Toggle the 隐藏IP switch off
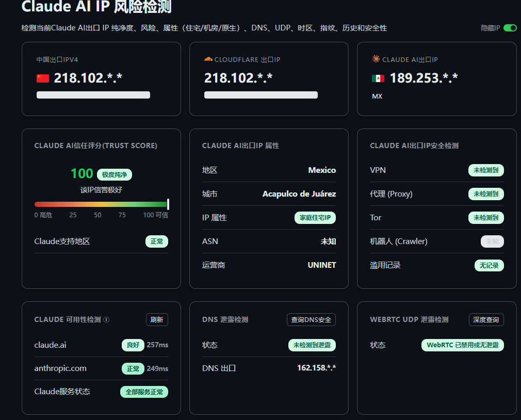Viewport: 521px width, 420px height. (510, 28)
